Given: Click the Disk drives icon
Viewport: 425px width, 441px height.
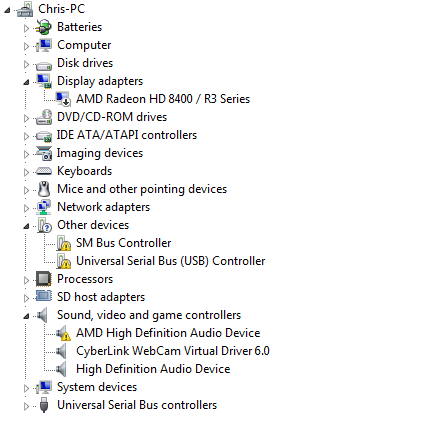Looking at the screenshot, I should 44,65.
